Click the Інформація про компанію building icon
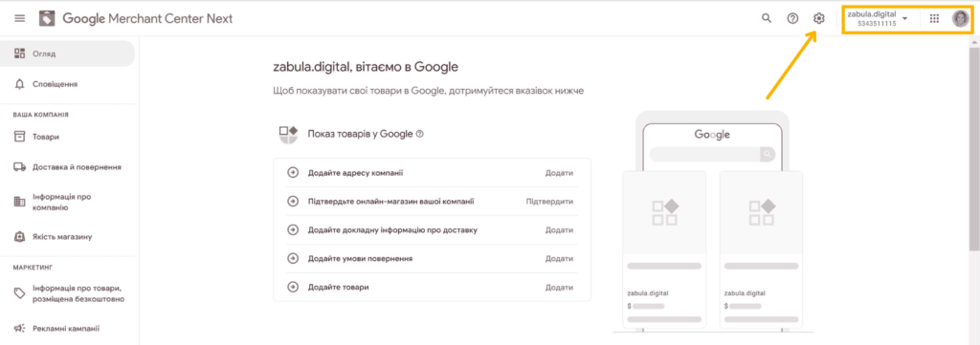Image resolution: width=980 pixels, height=345 pixels. [x=19, y=202]
